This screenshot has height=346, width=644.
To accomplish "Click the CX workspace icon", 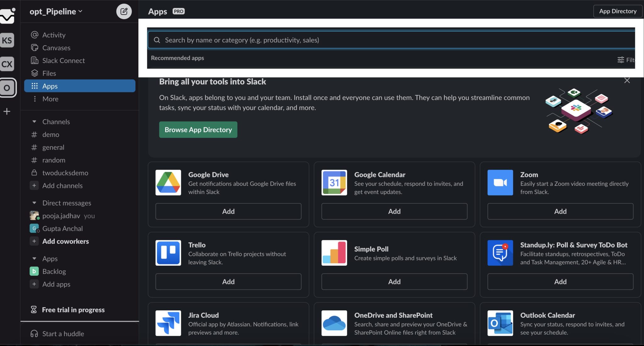I will 7,64.
